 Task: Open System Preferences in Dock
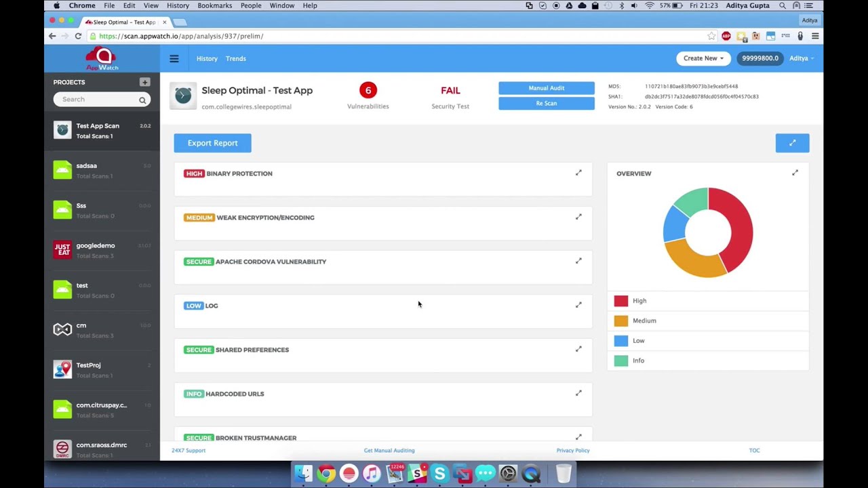click(x=508, y=473)
